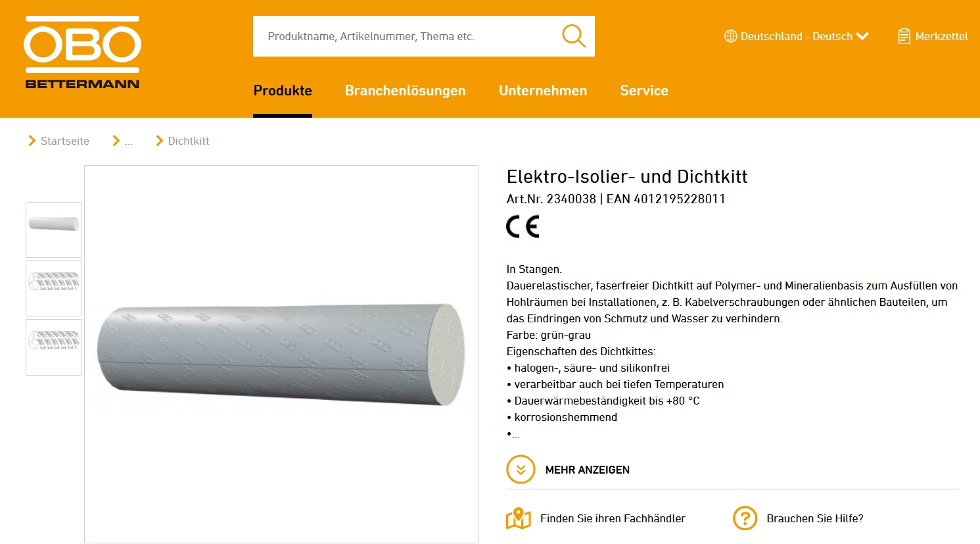Click the Merkzettel clipboard icon
Image resolution: width=980 pixels, height=544 pixels.
pyautogui.click(x=904, y=36)
